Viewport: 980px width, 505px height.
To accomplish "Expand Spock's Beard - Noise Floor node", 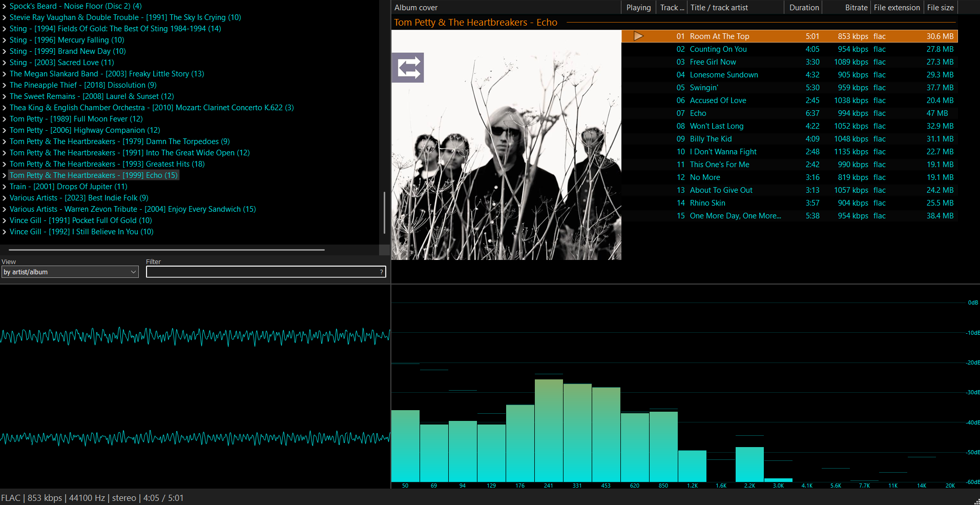I will click(x=4, y=6).
